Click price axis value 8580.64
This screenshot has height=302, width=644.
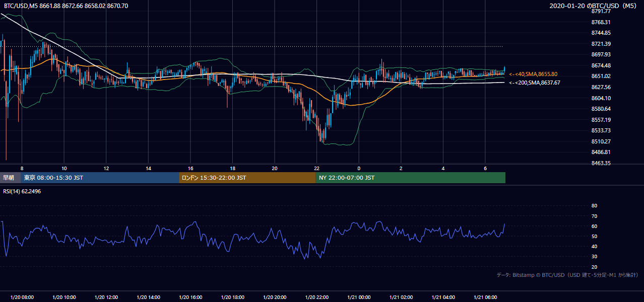[x=601, y=109]
